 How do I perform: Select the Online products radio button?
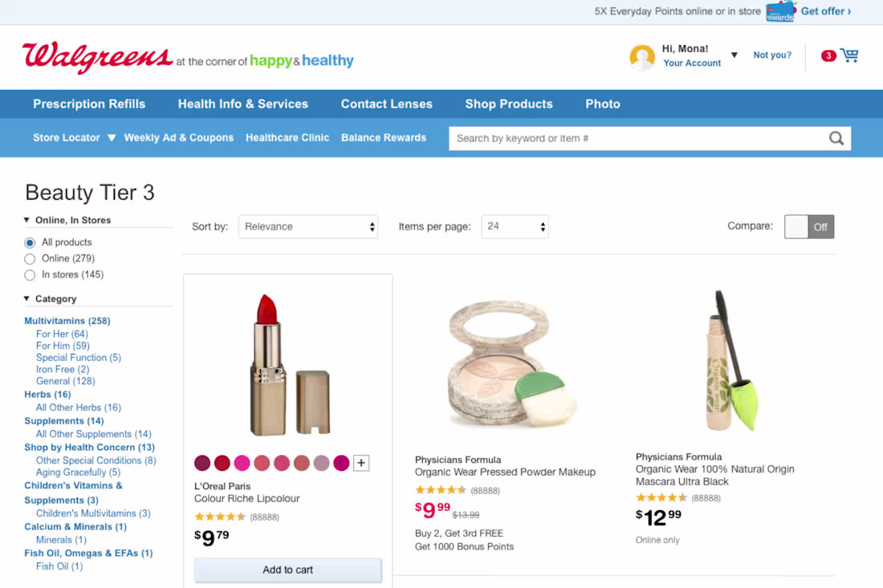click(30, 258)
